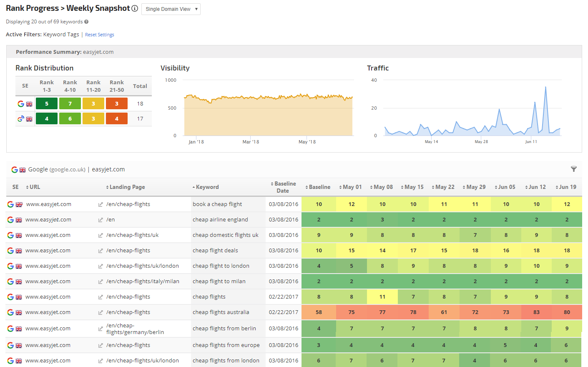This screenshot has width=588, height=367.
Task: Open landing page link icon for /en row
Action: pyautogui.click(x=101, y=220)
